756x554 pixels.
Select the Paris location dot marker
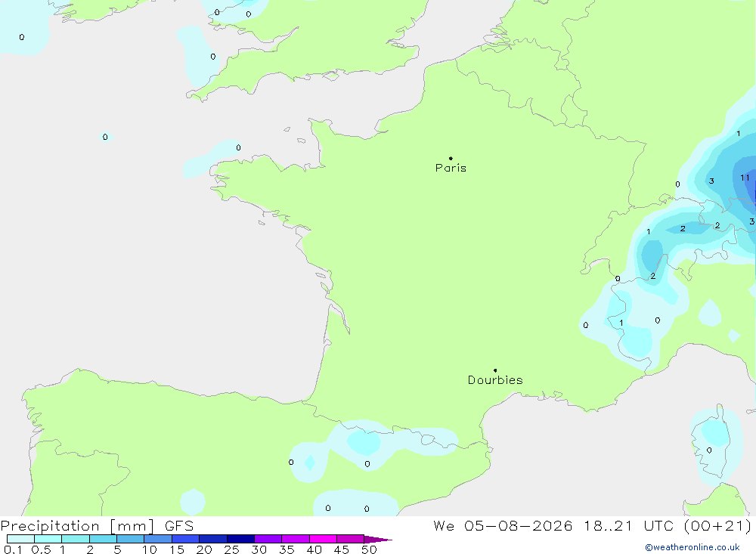tap(451, 158)
